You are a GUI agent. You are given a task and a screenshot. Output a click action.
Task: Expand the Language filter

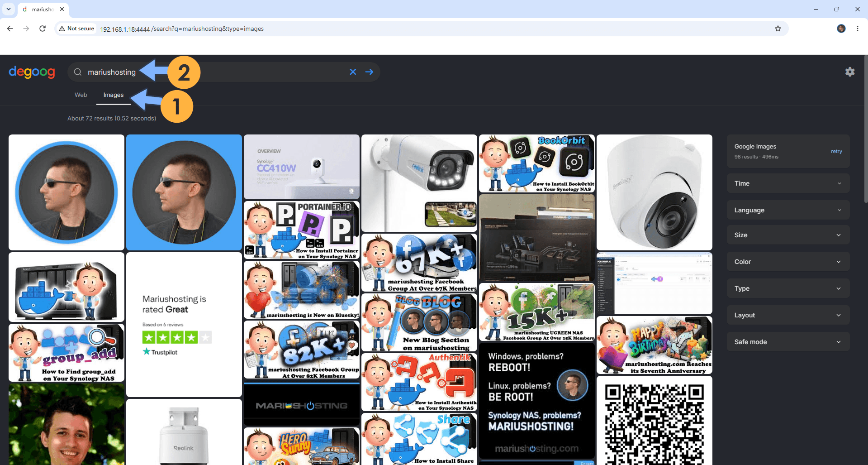(x=788, y=210)
